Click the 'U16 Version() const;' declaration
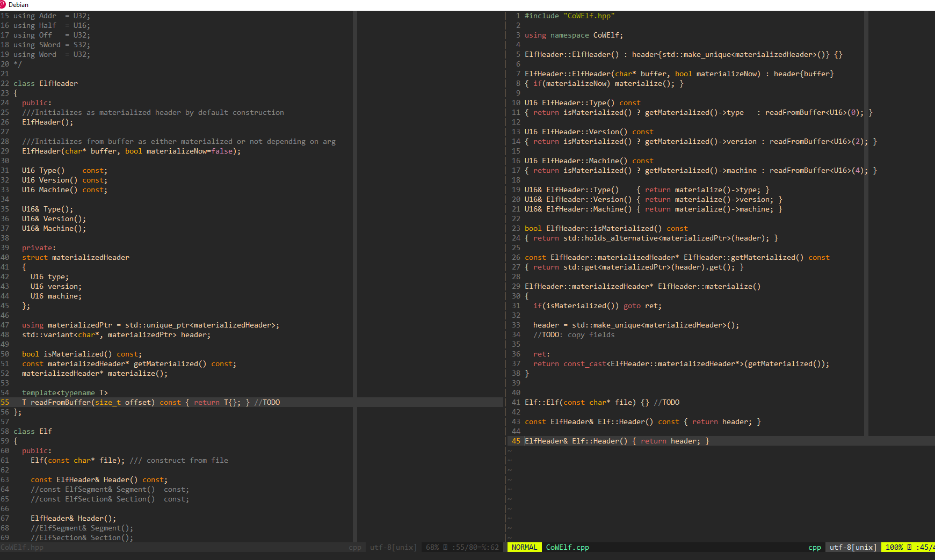Screen dimensions: 935x560 [x=64, y=180]
